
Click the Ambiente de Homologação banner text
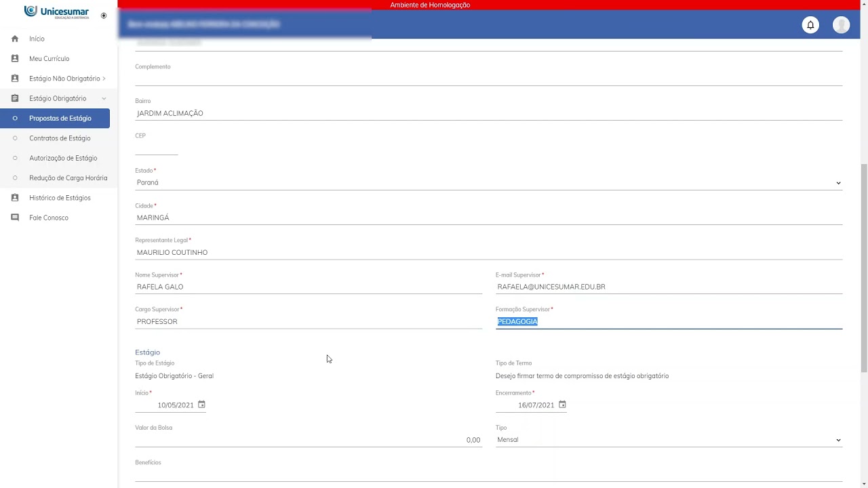(x=430, y=5)
